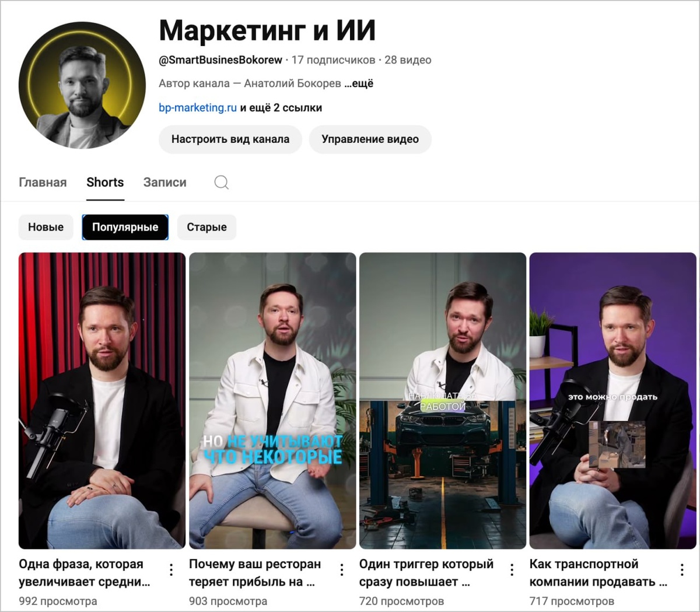The width and height of the screenshot is (700, 612).
Task: Select the 'Популярные' sort filter
Action: coord(125,227)
